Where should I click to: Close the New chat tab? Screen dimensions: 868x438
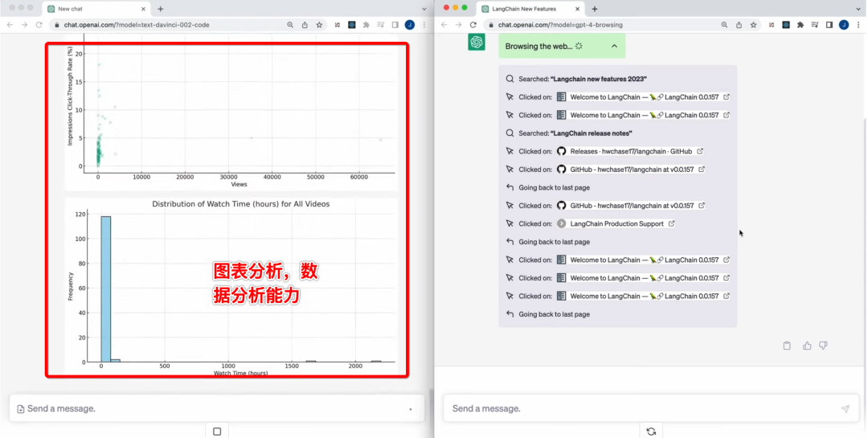click(143, 9)
